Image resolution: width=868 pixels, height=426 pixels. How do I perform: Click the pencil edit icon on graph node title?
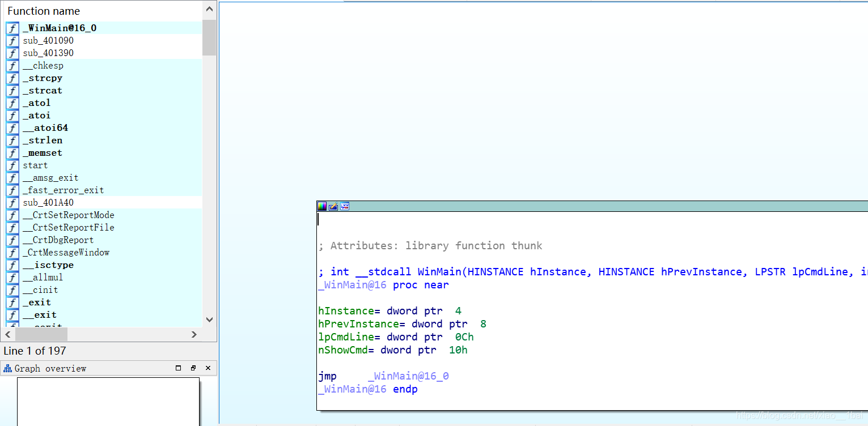(x=333, y=206)
